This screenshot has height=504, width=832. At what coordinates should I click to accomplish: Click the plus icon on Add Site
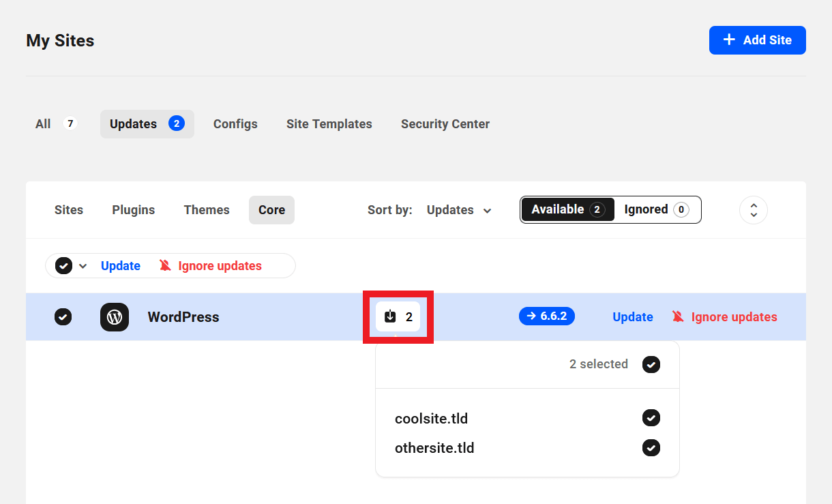pyautogui.click(x=729, y=40)
